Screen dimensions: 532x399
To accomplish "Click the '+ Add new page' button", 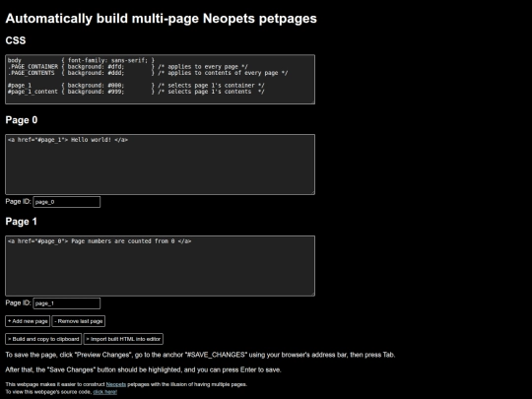I will 28,321.
